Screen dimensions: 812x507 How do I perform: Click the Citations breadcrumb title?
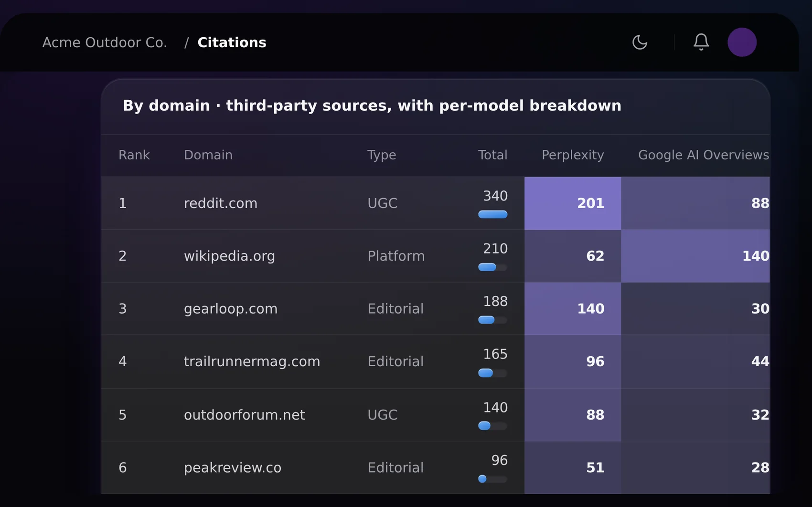[232, 42]
